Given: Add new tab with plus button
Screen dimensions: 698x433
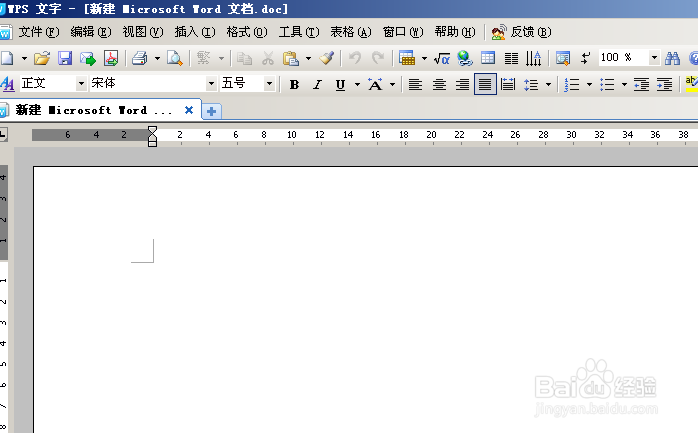Looking at the screenshot, I should tap(211, 111).
